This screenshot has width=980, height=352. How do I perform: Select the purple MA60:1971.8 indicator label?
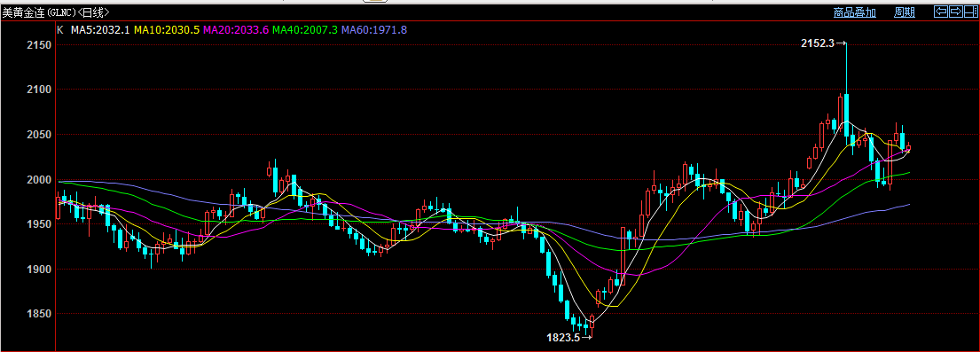pos(374,29)
